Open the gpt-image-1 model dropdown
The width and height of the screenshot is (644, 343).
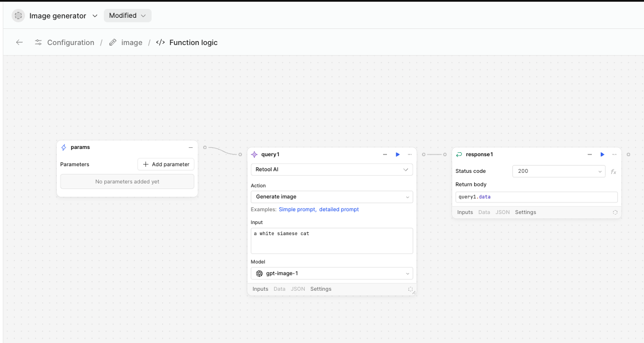pos(331,274)
